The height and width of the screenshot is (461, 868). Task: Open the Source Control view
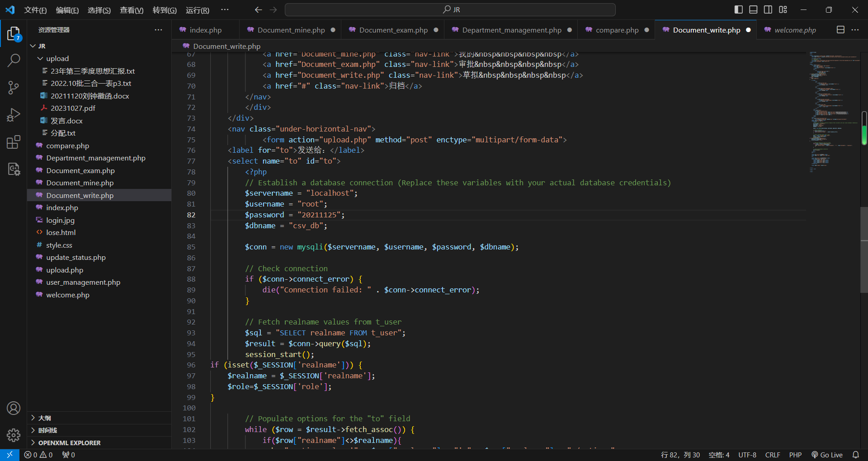click(14, 88)
